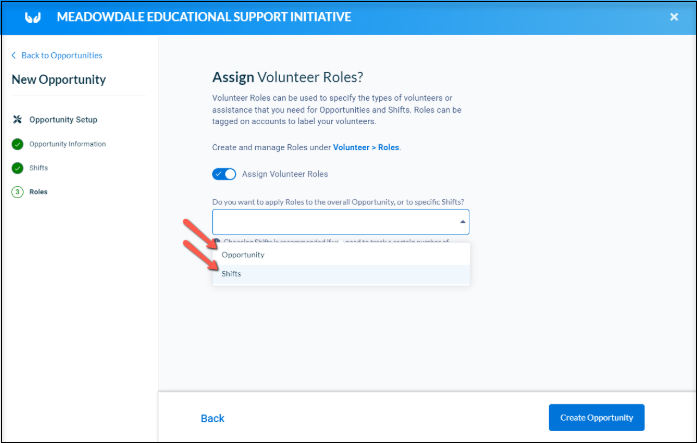Click the hands logo icon in header
The width and height of the screenshot is (697, 443).
[x=33, y=17]
